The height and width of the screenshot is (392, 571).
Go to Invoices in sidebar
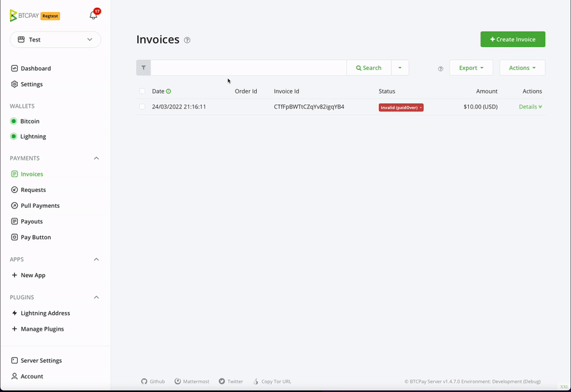27,174
